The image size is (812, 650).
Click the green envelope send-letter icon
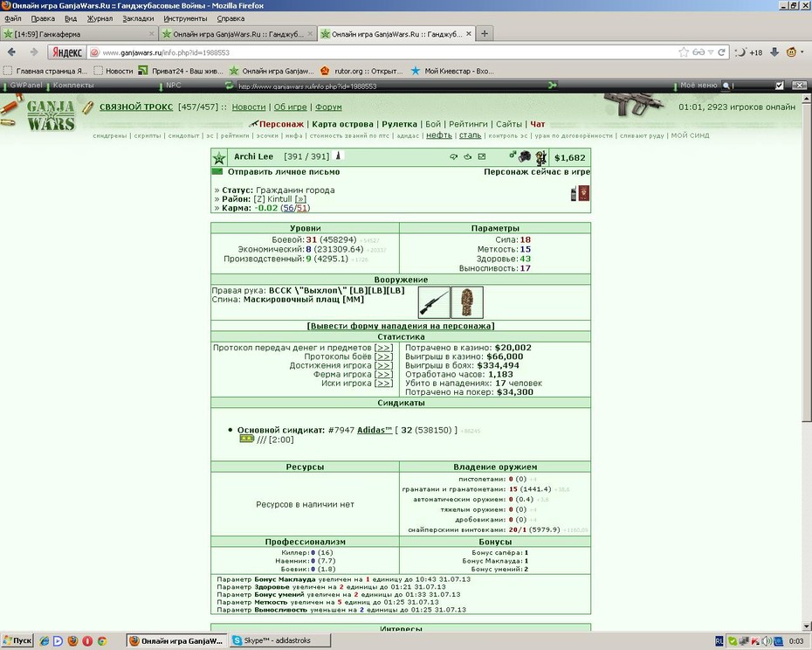pos(217,171)
